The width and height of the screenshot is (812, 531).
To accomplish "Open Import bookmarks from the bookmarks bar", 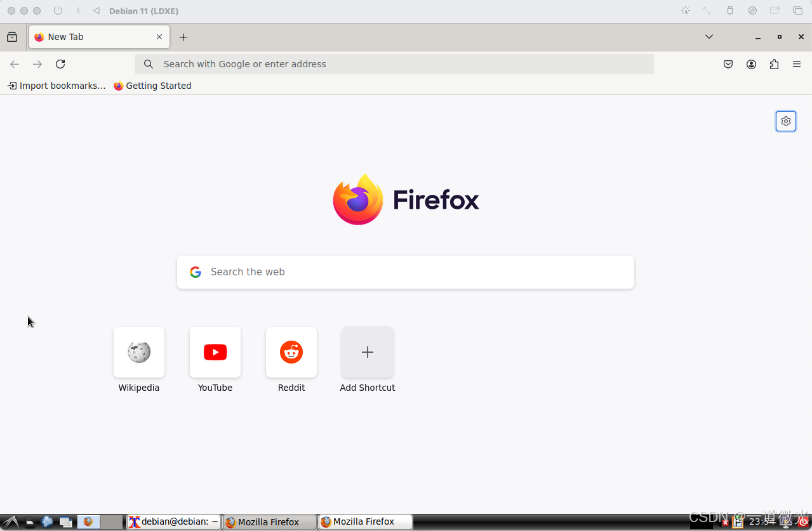I will pyautogui.click(x=57, y=86).
